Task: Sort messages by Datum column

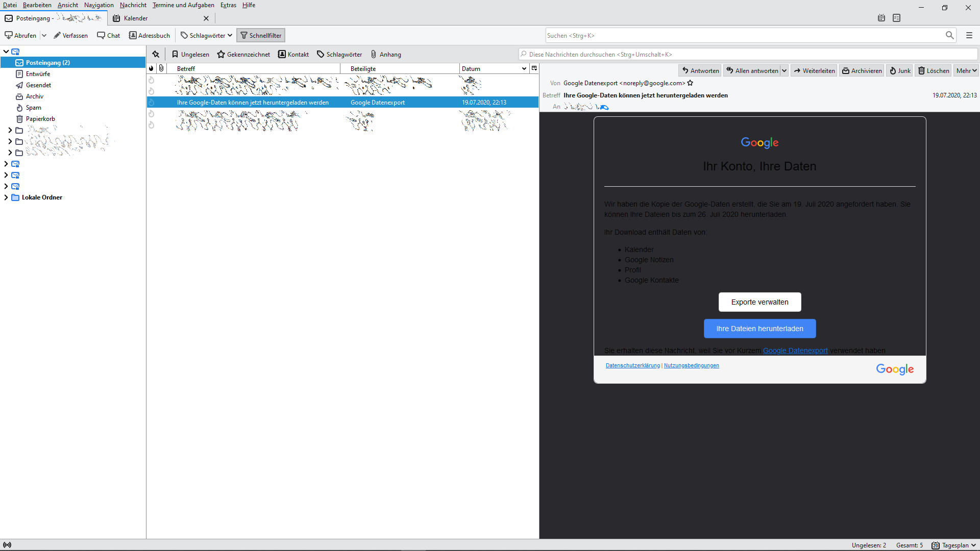Action: pyautogui.click(x=494, y=68)
